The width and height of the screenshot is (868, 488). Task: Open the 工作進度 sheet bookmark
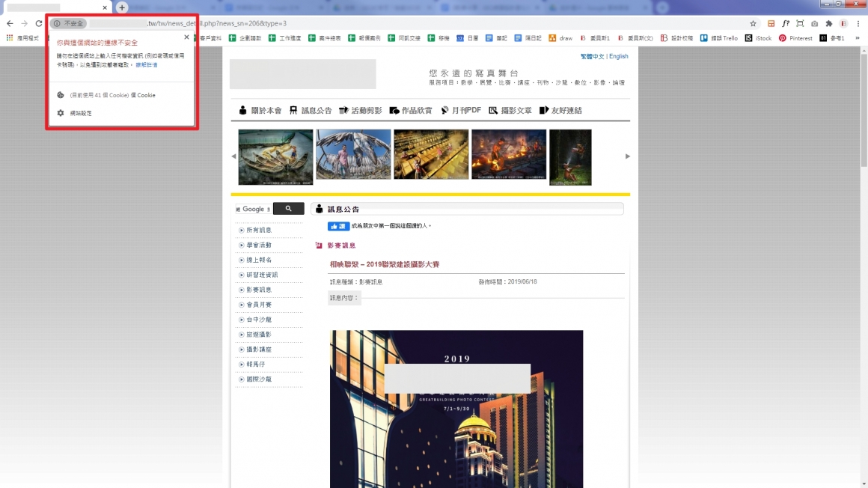point(284,38)
